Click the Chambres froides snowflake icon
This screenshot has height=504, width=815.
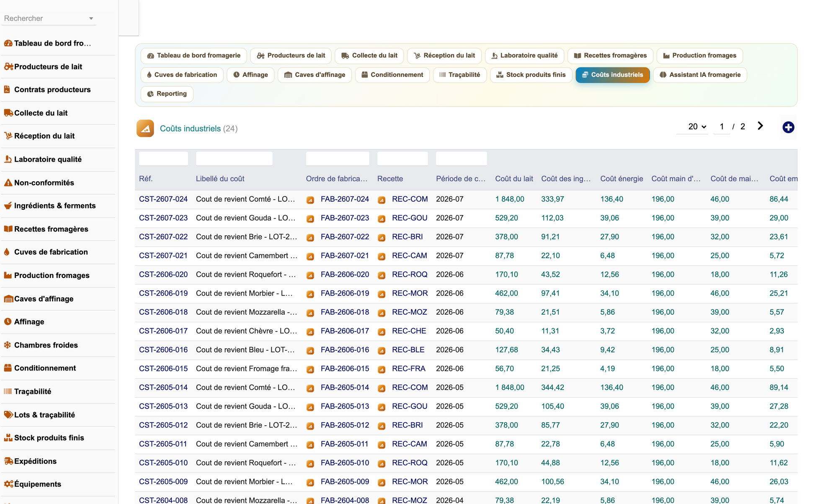click(x=8, y=345)
